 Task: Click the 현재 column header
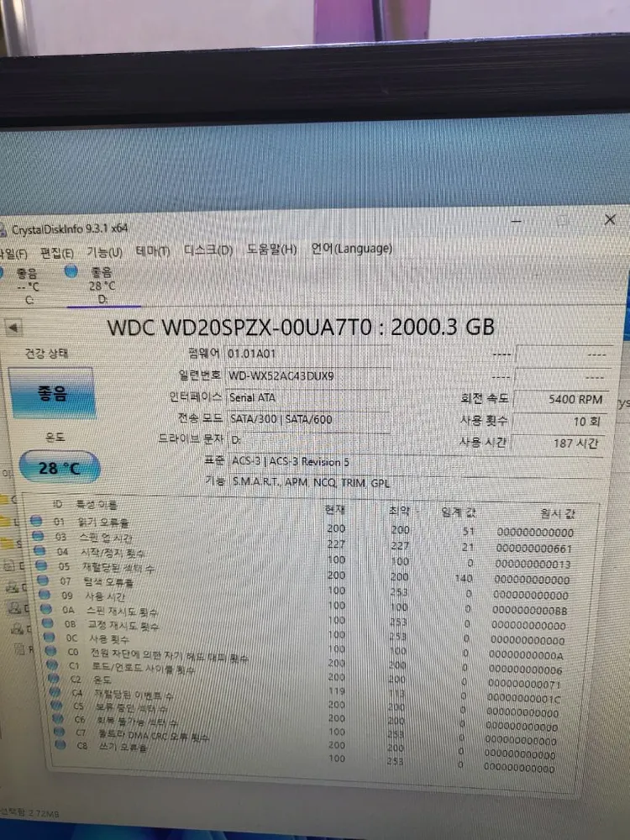(x=335, y=510)
